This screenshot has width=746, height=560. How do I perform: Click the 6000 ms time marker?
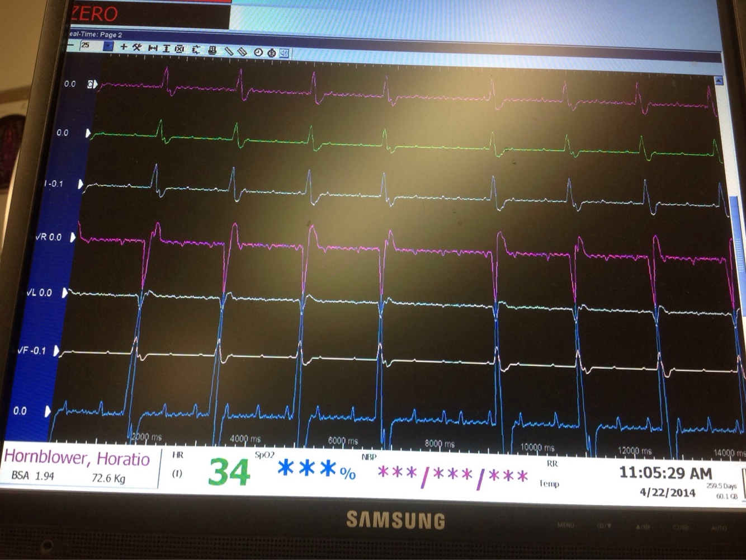coord(343,441)
